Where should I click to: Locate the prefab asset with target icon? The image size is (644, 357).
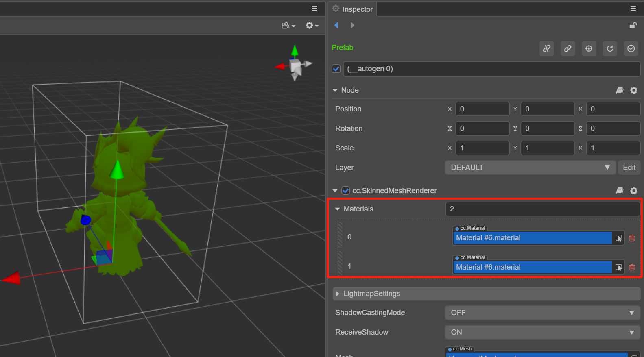[589, 49]
